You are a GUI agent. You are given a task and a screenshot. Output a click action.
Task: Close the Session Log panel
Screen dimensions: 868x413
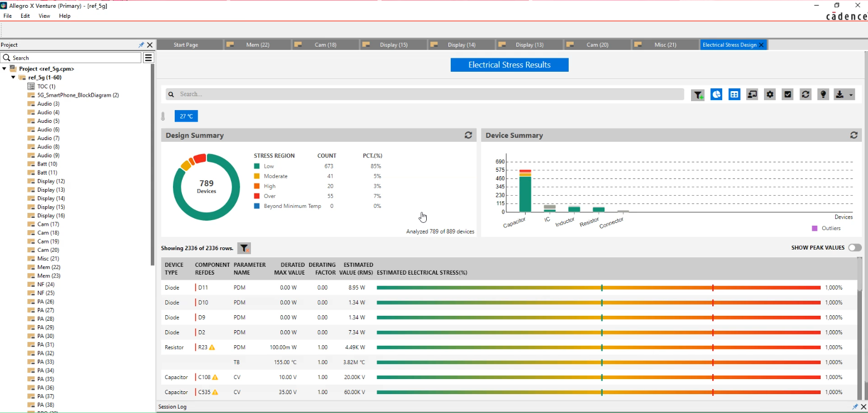[x=864, y=407]
